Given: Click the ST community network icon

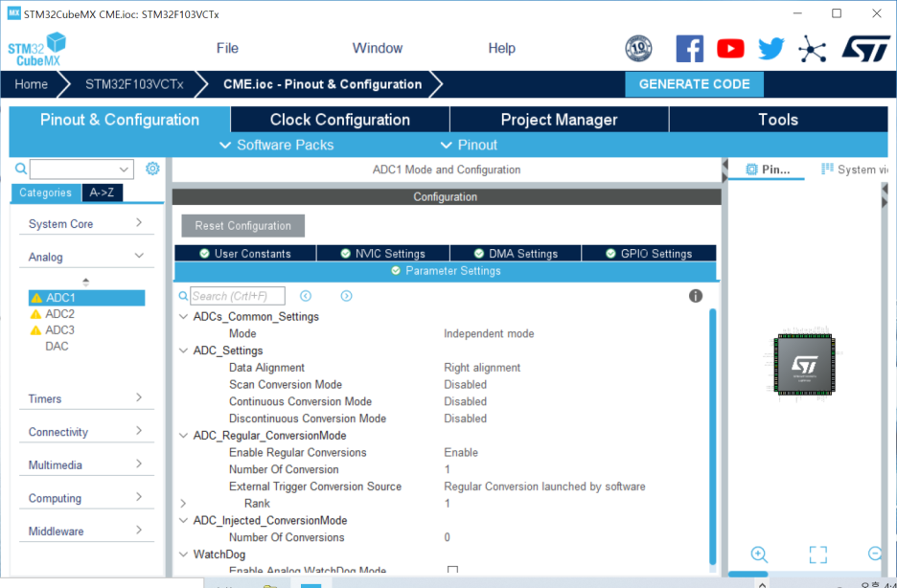Looking at the screenshot, I should [x=813, y=49].
